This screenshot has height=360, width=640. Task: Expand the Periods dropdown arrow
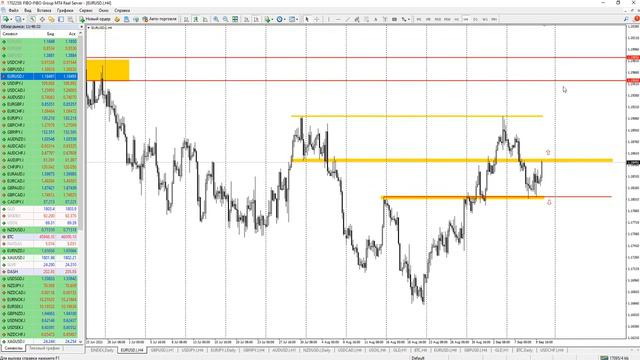click(284, 19)
